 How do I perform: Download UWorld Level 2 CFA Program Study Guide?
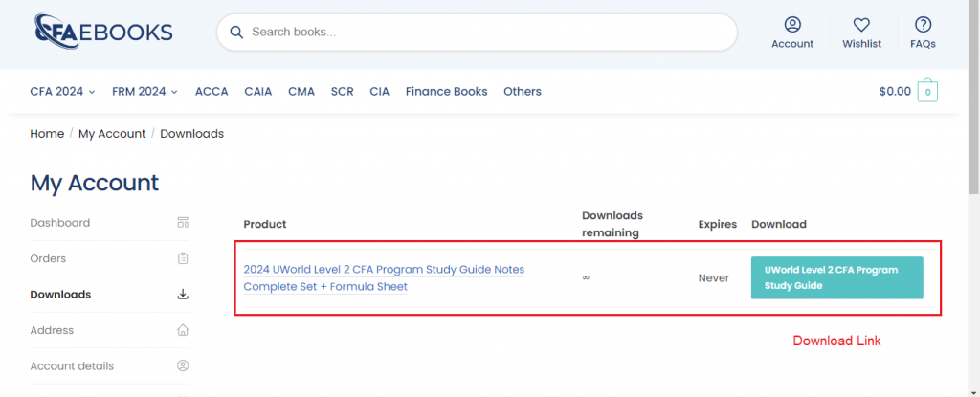pos(836,277)
